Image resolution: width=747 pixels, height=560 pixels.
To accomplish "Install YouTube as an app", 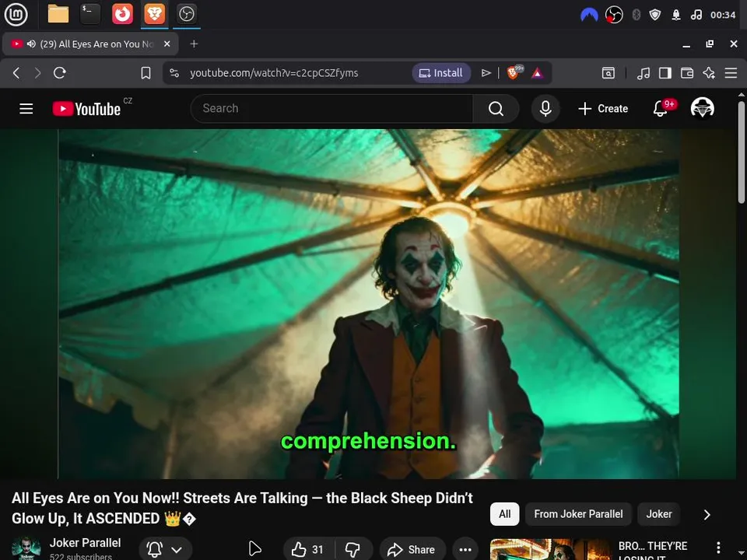I will 440,73.
